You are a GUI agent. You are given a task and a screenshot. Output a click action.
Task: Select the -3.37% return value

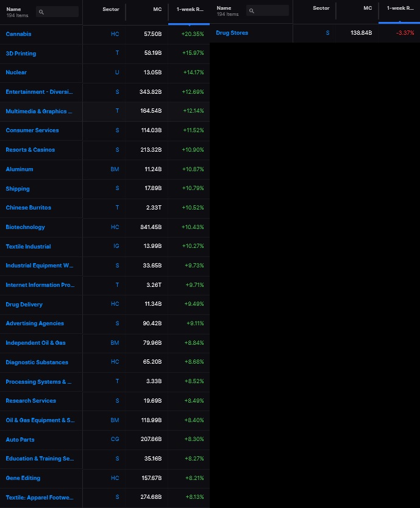click(x=405, y=33)
